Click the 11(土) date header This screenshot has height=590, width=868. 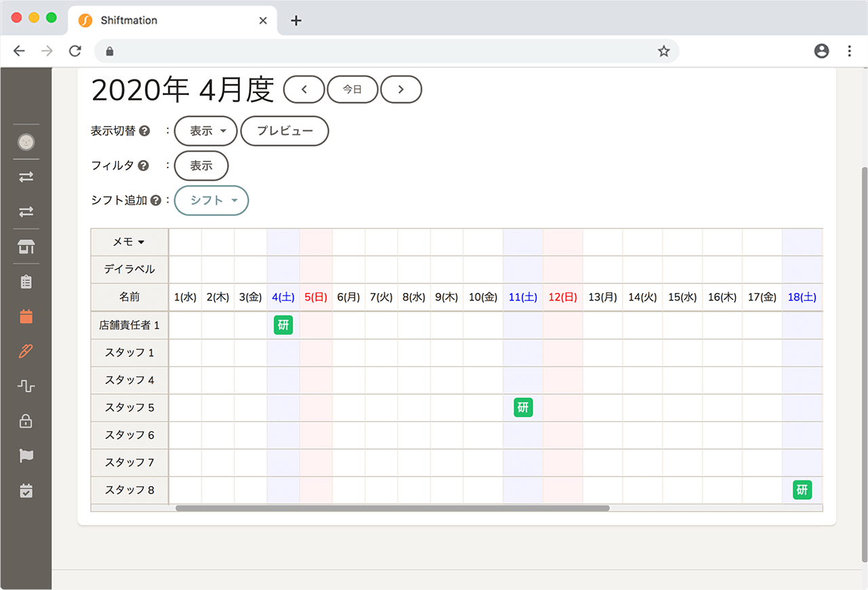523,297
